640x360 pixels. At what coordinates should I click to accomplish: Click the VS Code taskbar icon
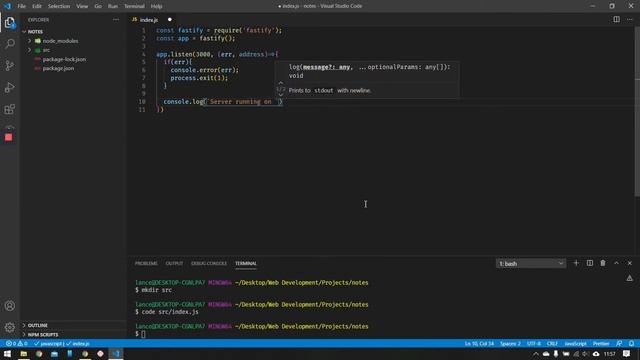[x=116, y=354]
